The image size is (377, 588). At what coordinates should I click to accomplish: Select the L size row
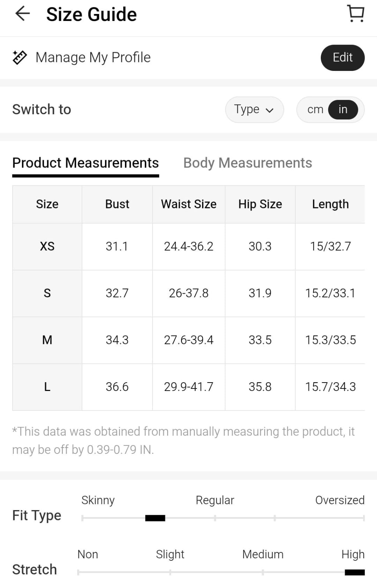tap(47, 387)
